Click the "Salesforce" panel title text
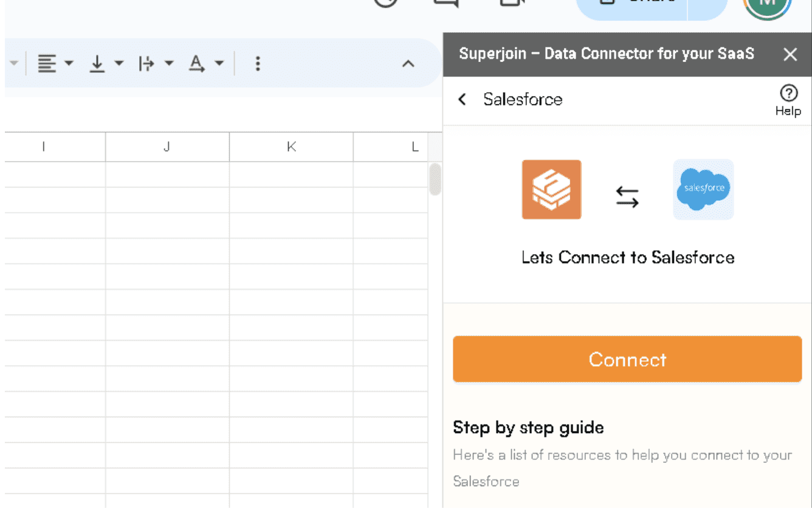812x520 pixels. click(523, 100)
